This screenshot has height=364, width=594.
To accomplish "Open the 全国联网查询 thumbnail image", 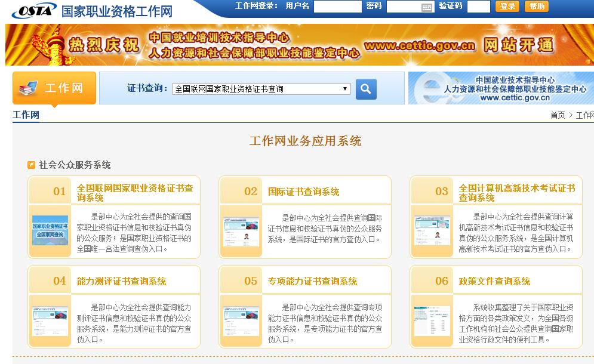I will [50, 230].
